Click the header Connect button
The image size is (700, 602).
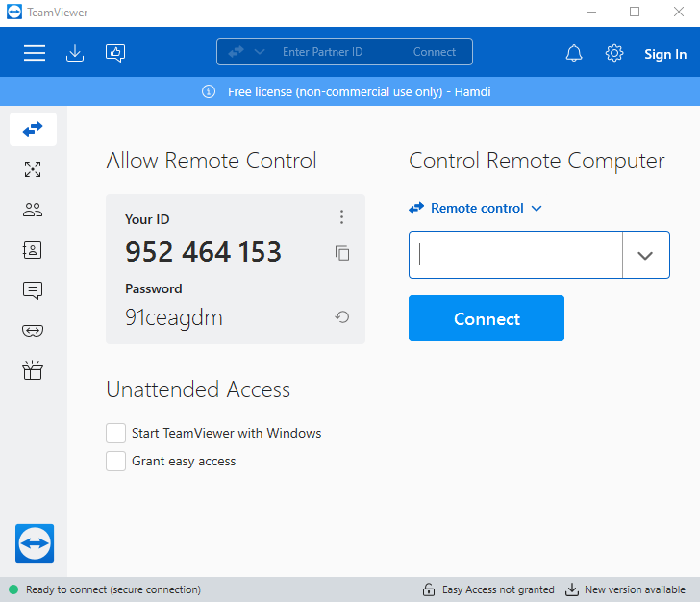pyautogui.click(x=435, y=52)
